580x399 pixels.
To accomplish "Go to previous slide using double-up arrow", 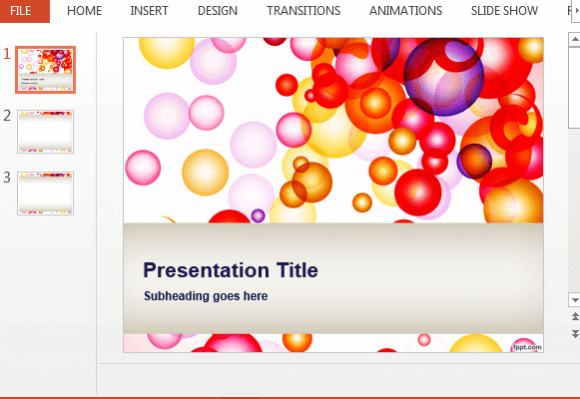I will tap(575, 317).
